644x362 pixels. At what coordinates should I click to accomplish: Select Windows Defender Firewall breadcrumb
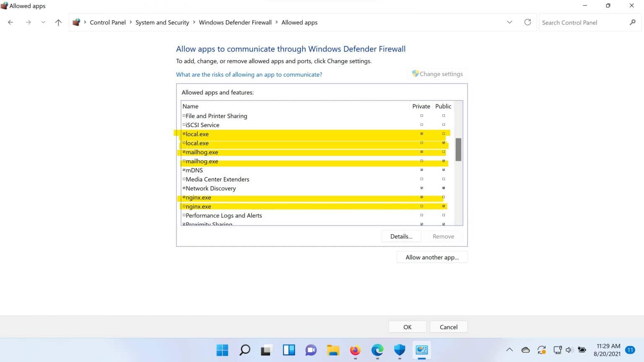pyautogui.click(x=235, y=23)
